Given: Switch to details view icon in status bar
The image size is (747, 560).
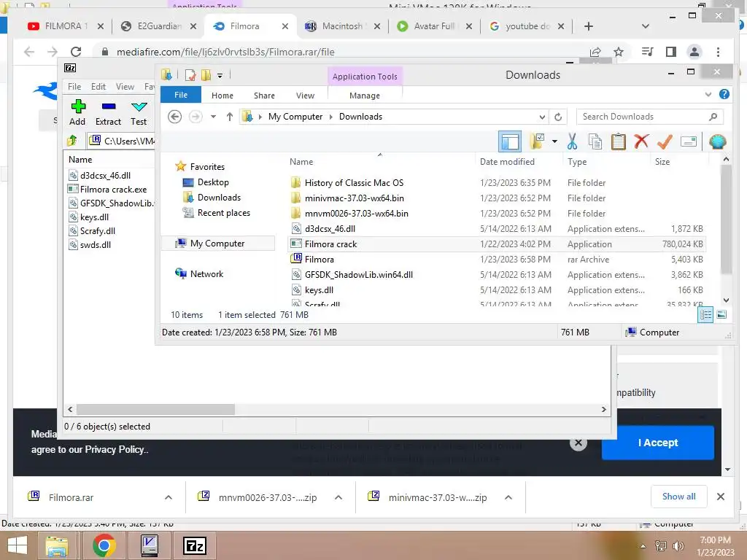Looking at the screenshot, I should [705, 315].
